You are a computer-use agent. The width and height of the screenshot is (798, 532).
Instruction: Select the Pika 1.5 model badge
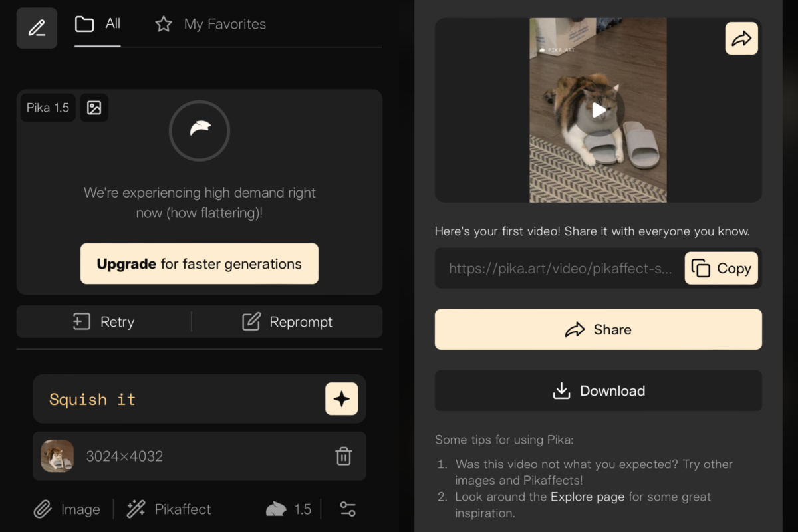pyautogui.click(x=48, y=108)
